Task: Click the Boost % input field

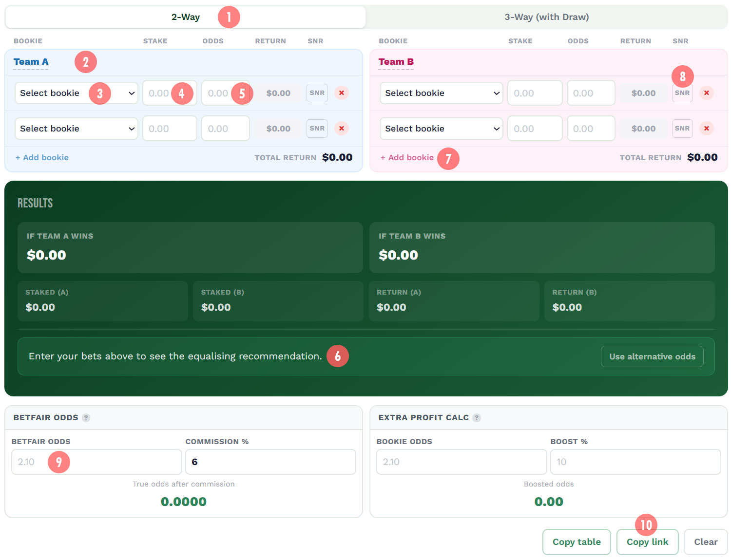Action: [635, 462]
